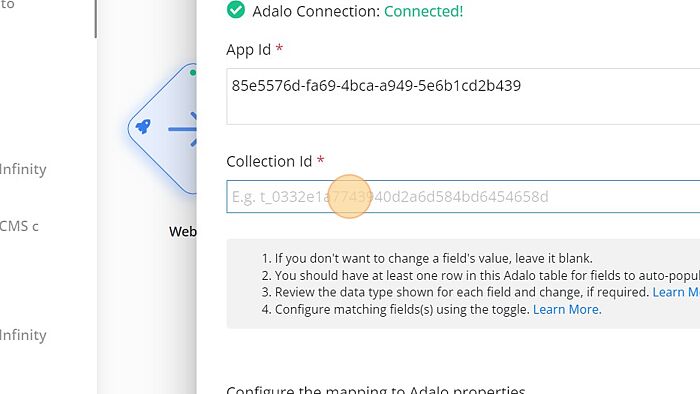Click the Configure the mapping to Adalo heading
700x394 pixels.
click(x=375, y=390)
